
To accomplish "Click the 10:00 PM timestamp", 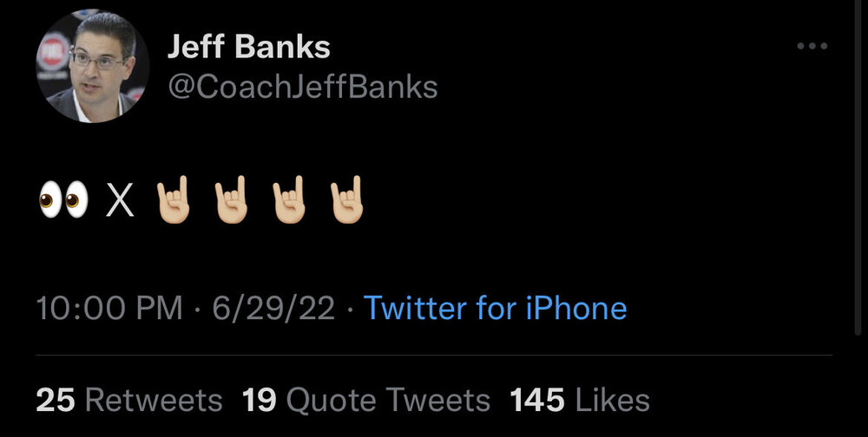I will 109,309.
